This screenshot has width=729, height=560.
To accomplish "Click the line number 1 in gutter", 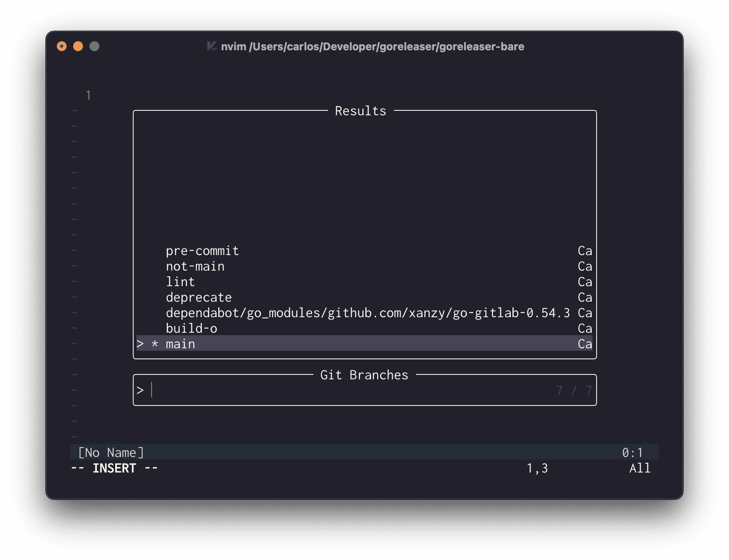I will tap(88, 95).
